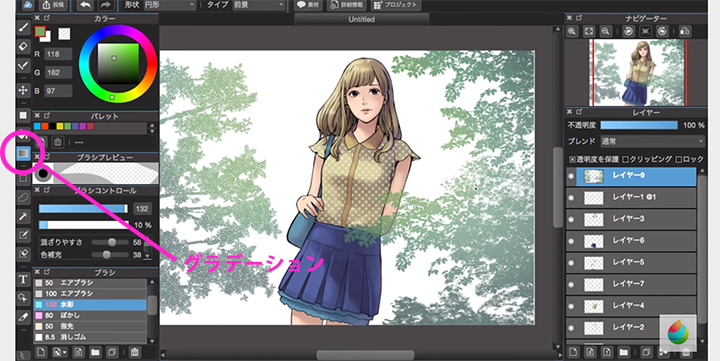The height and width of the screenshot is (361, 720).
Task: Click the Navigator fit-to-screen icon
Action: pyautogui.click(x=589, y=31)
